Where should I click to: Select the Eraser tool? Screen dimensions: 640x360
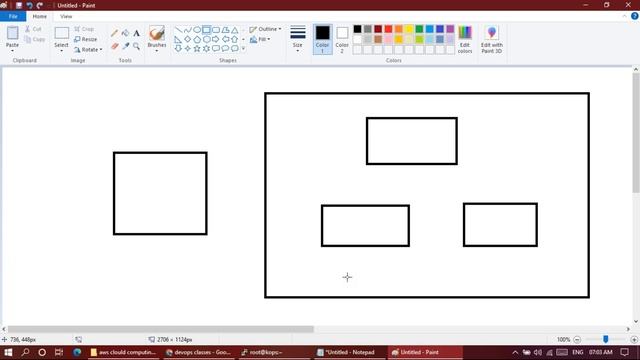click(x=115, y=46)
